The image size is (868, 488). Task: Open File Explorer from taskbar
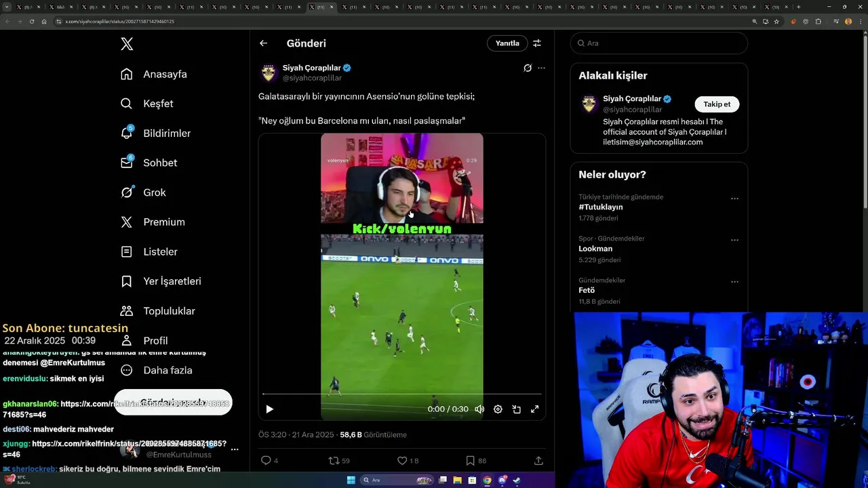click(x=458, y=481)
